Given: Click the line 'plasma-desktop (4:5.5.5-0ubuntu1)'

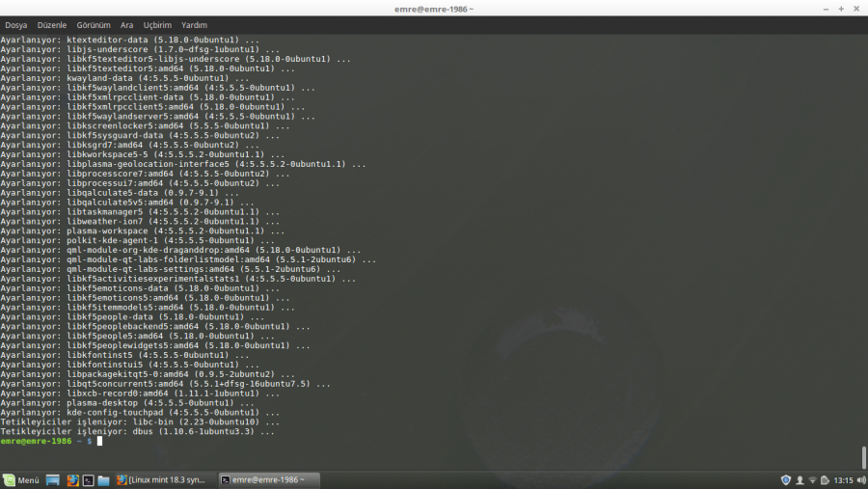Looking at the screenshot, I should [127, 403].
